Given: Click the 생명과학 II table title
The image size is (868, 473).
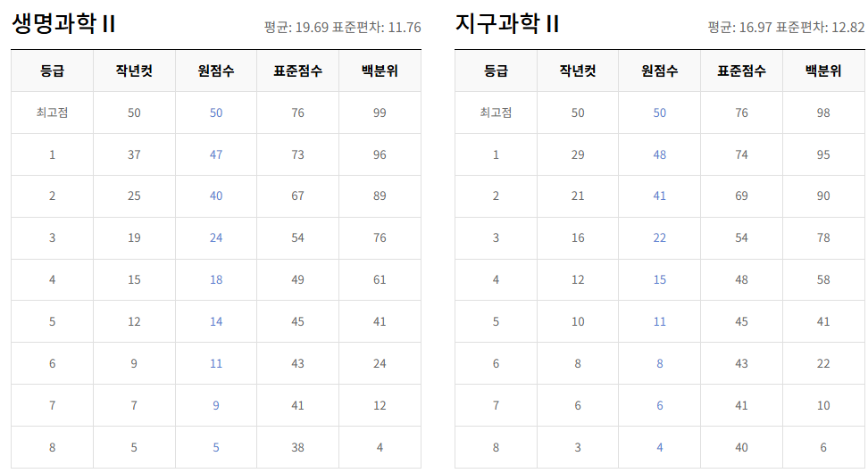Looking at the screenshot, I should (63, 24).
